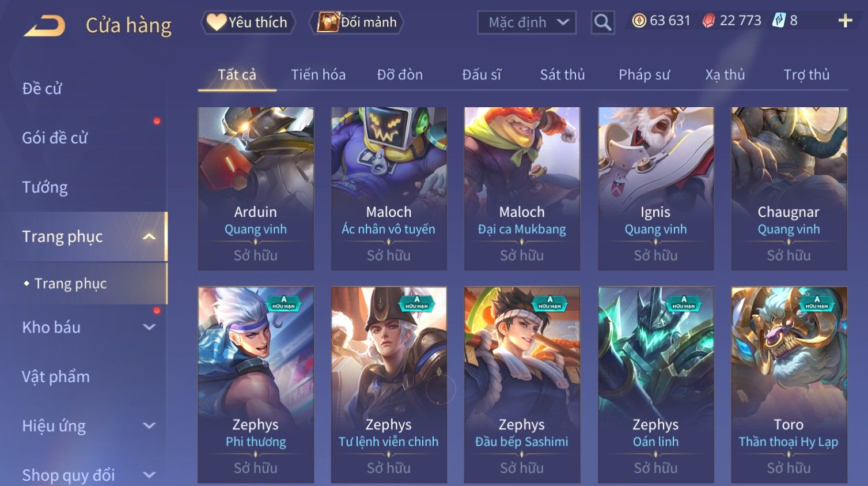Open the Đổi mảnh chest button
868x486 pixels.
(x=357, y=22)
